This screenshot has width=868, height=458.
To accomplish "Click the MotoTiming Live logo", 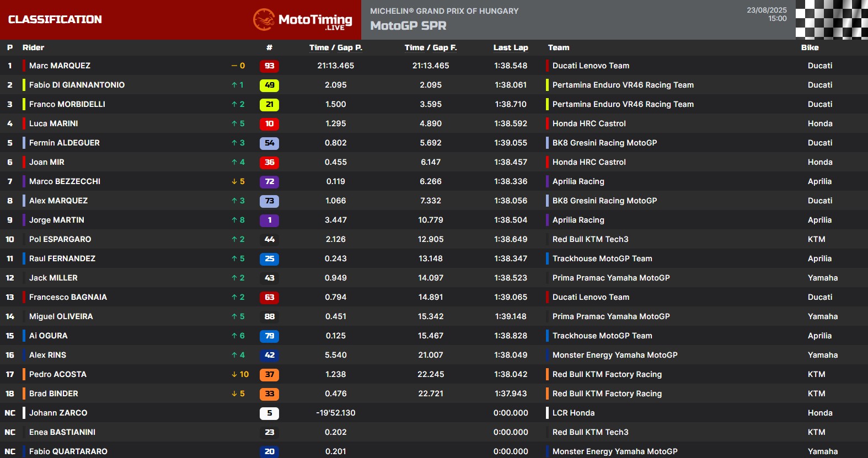I will click(303, 20).
